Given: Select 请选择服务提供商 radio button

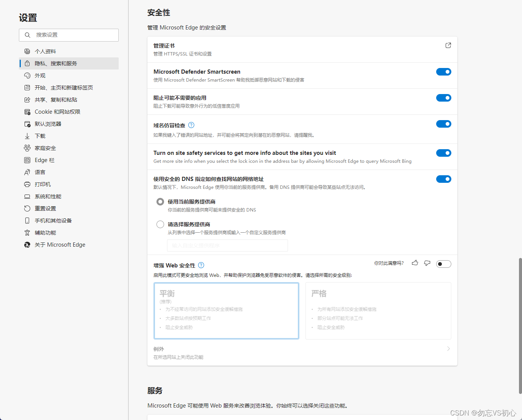Looking at the screenshot, I should click(160, 224).
